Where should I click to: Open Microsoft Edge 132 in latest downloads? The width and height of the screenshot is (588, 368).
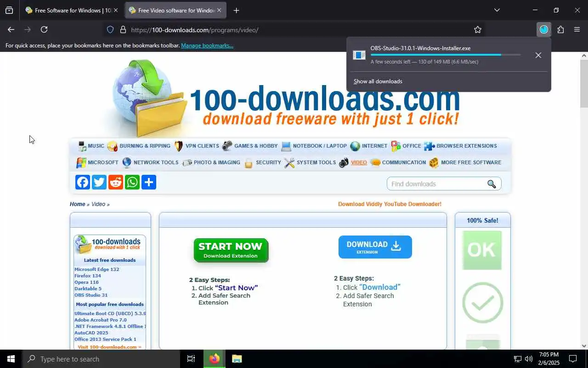pos(97,270)
